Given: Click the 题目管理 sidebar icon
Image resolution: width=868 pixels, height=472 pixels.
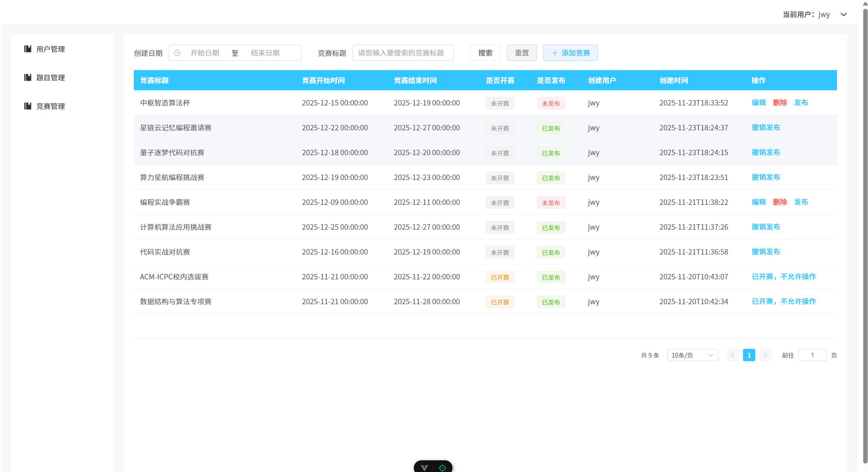Looking at the screenshot, I should (x=28, y=78).
